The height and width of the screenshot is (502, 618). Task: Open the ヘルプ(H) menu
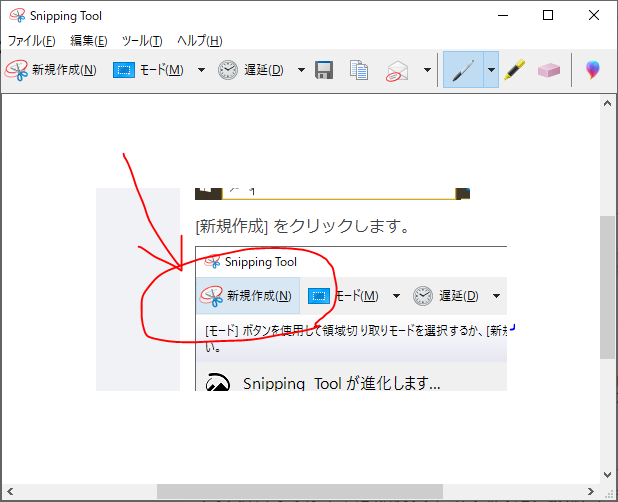pyautogui.click(x=199, y=41)
